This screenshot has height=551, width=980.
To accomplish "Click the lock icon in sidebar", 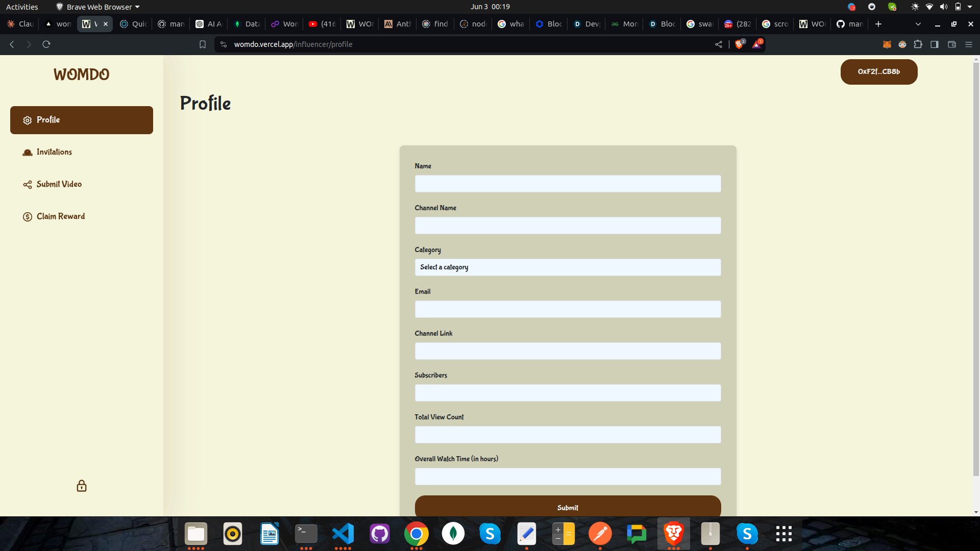I will coord(82,486).
